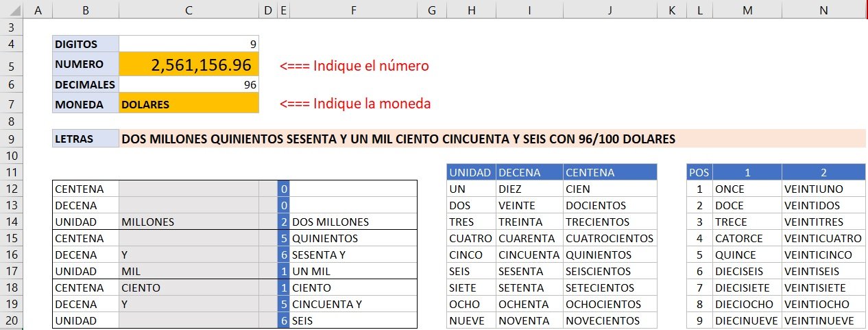The image size is (868, 330).
Task: Click the DOCIENTOS cell
Action: tap(610, 205)
